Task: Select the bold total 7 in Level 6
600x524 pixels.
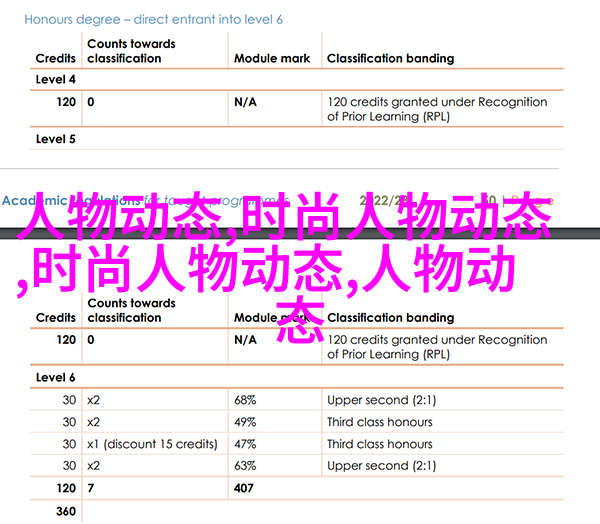Action: click(x=91, y=489)
